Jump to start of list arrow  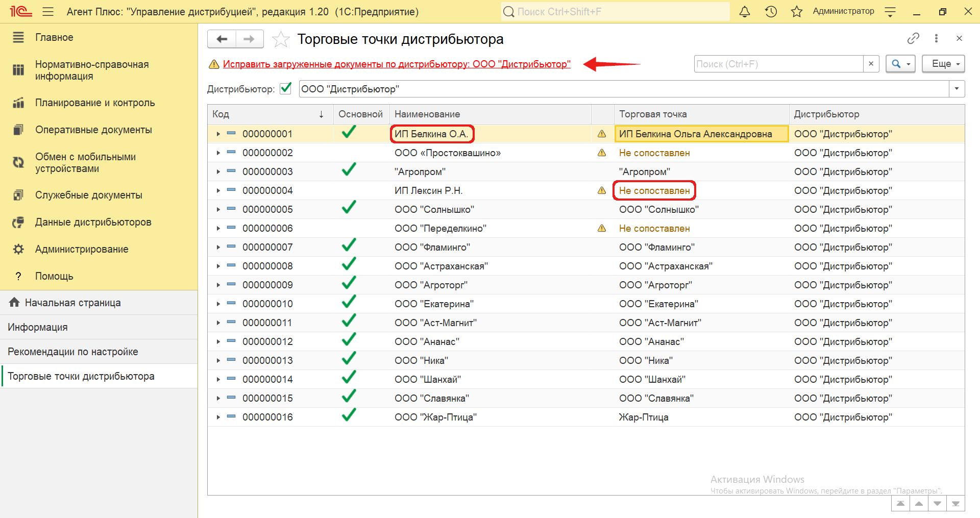[900, 504]
